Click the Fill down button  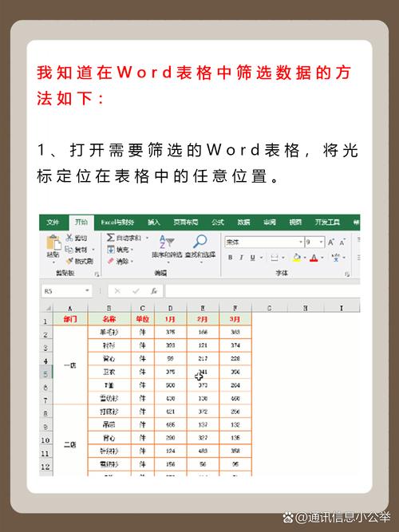[111, 250]
